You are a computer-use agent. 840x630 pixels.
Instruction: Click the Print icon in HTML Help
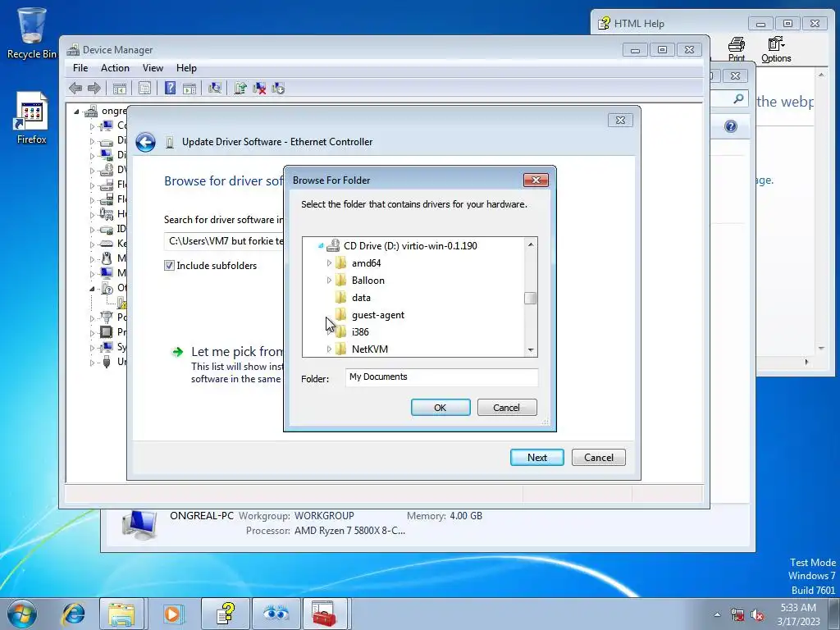pyautogui.click(x=737, y=49)
